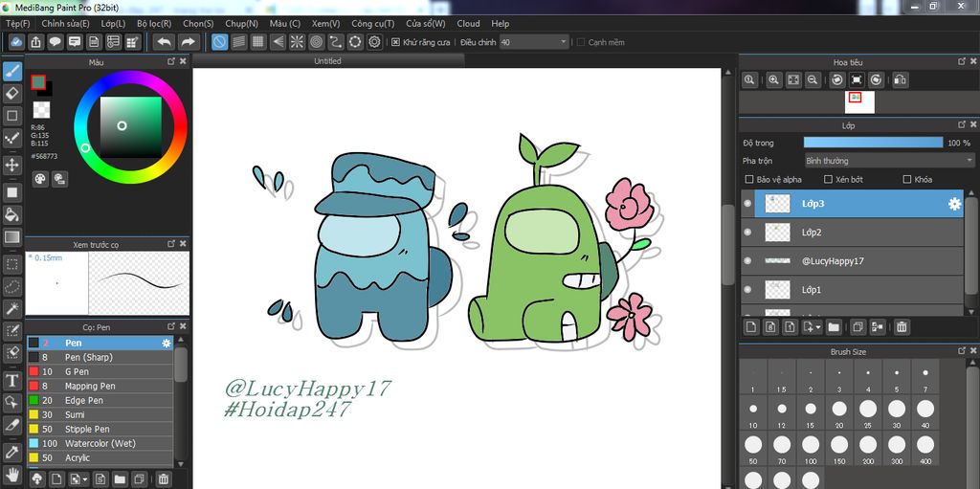This screenshot has width=980, height=489.
Task: Expand the add-layer dropdown arrow
Action: pos(818,326)
